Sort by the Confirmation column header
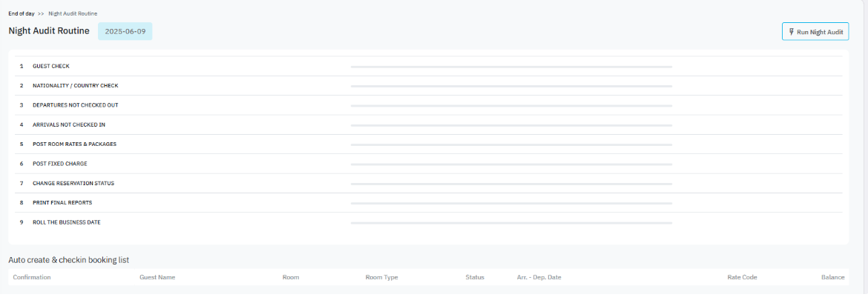Screen dimensions: 868x300 pos(32,277)
